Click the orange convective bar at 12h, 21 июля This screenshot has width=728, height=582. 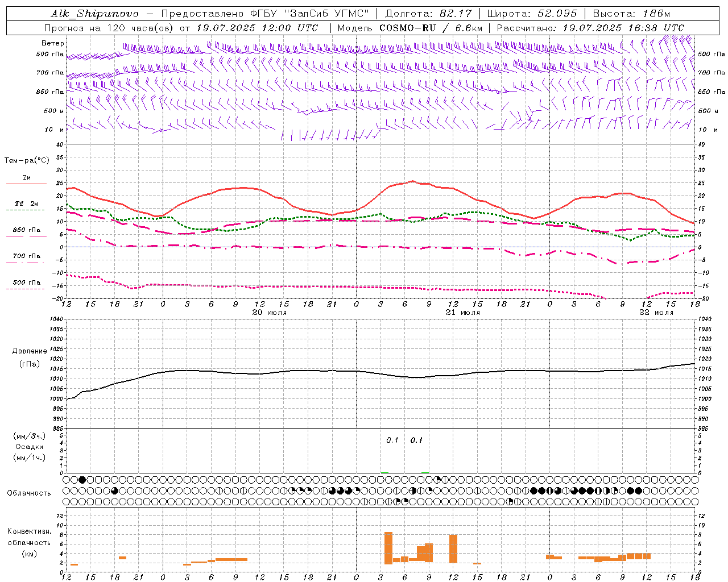453,548
